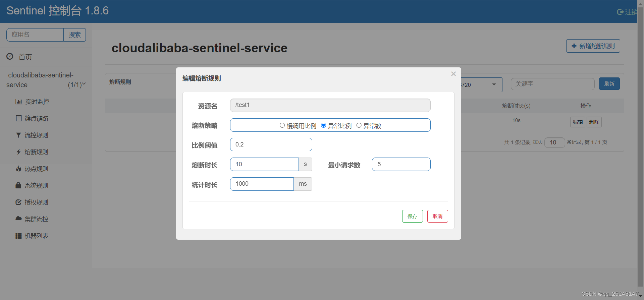
Task: Go to 首页 in the sidebar
Action: pos(25,57)
